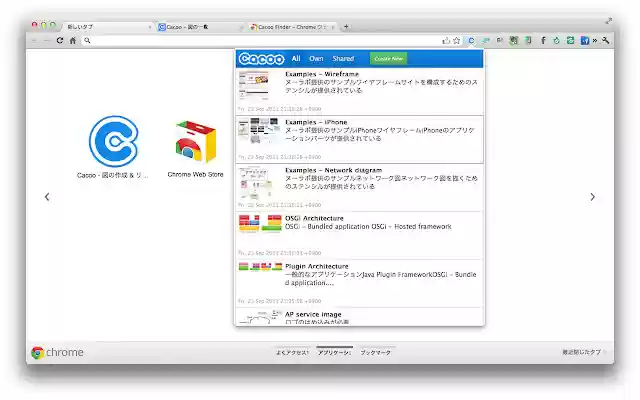Show hidden extensions via the » chevron
Image resolution: width=640 pixels, height=400 pixels.
[595, 40]
